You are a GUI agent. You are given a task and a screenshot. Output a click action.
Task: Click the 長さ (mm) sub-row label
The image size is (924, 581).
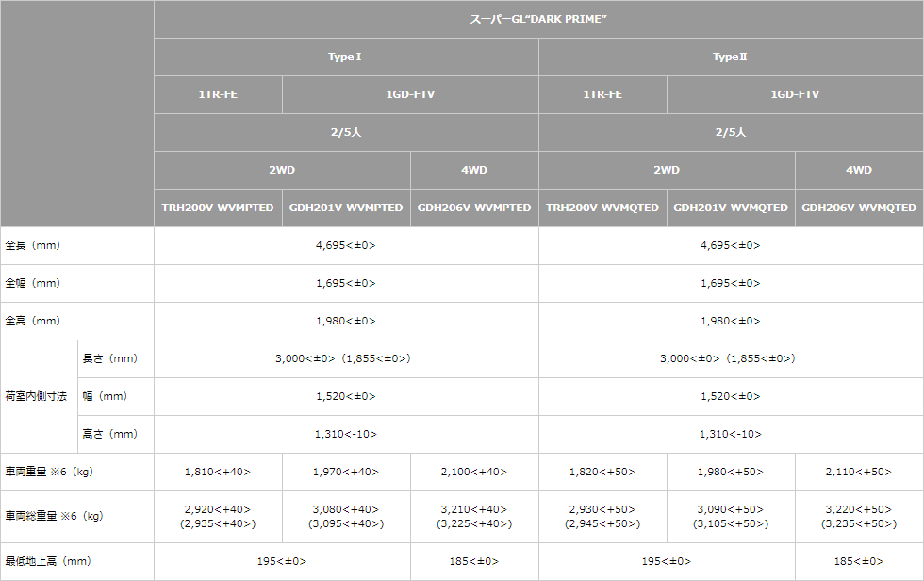point(115,358)
